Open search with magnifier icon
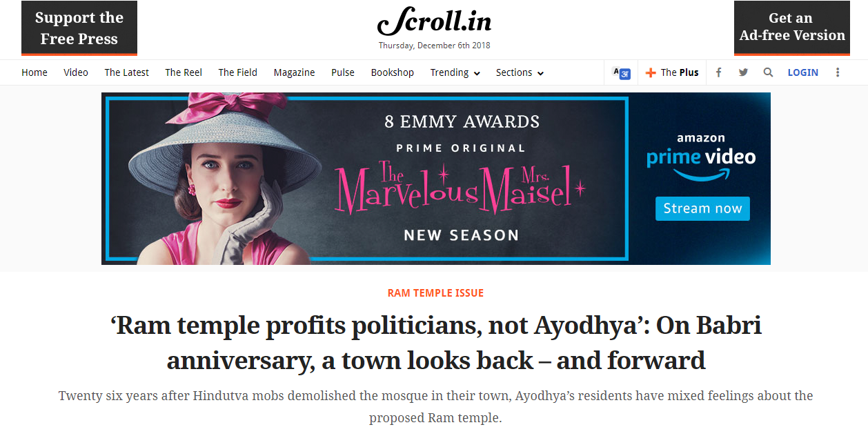The width and height of the screenshot is (868, 436). click(768, 72)
